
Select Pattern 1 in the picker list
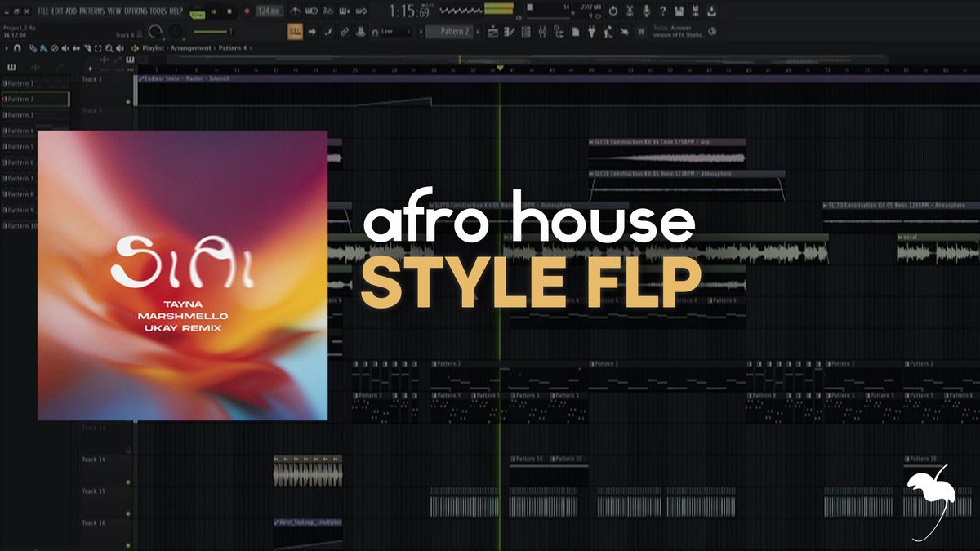pyautogui.click(x=35, y=83)
